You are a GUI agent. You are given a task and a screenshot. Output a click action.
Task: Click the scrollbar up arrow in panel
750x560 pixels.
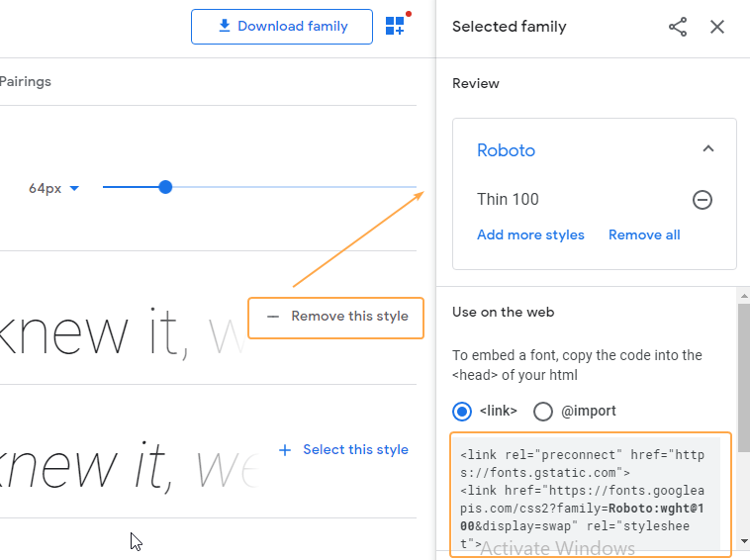[744, 296]
